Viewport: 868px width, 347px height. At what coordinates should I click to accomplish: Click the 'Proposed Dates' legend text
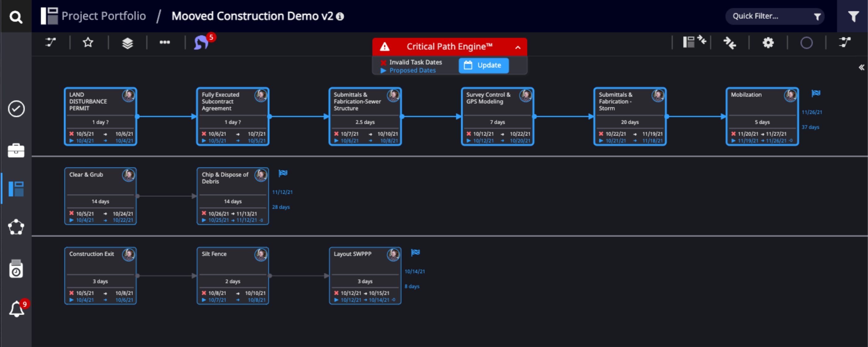[x=412, y=70]
